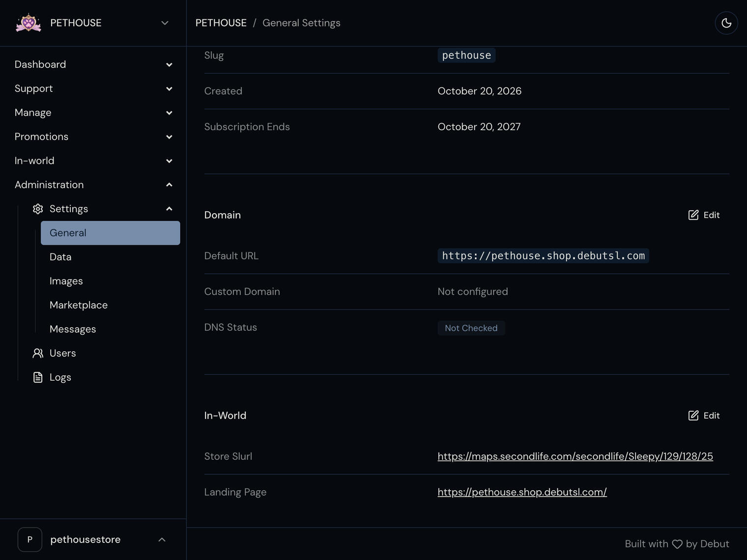Click heart icon in footer
The height and width of the screenshot is (560, 747).
pyautogui.click(x=677, y=544)
